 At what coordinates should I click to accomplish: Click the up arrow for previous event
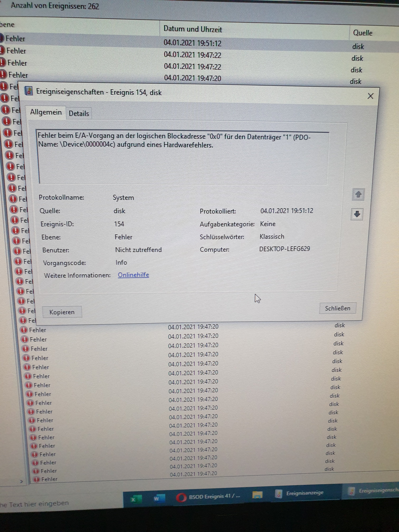pos(358,194)
